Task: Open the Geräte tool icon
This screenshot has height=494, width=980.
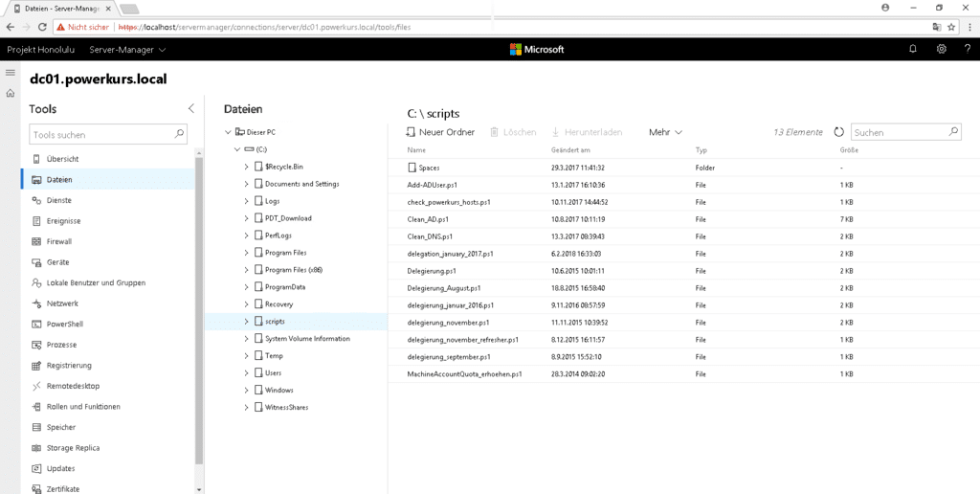Action: click(x=36, y=262)
